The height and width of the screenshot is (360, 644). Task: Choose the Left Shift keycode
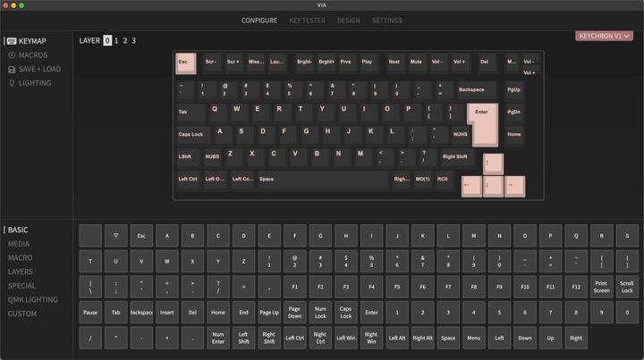(243, 339)
